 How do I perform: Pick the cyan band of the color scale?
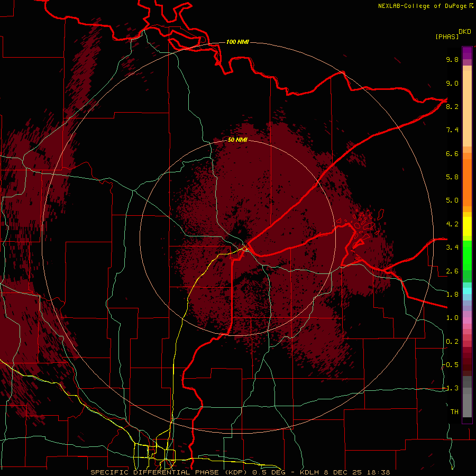click(467, 291)
